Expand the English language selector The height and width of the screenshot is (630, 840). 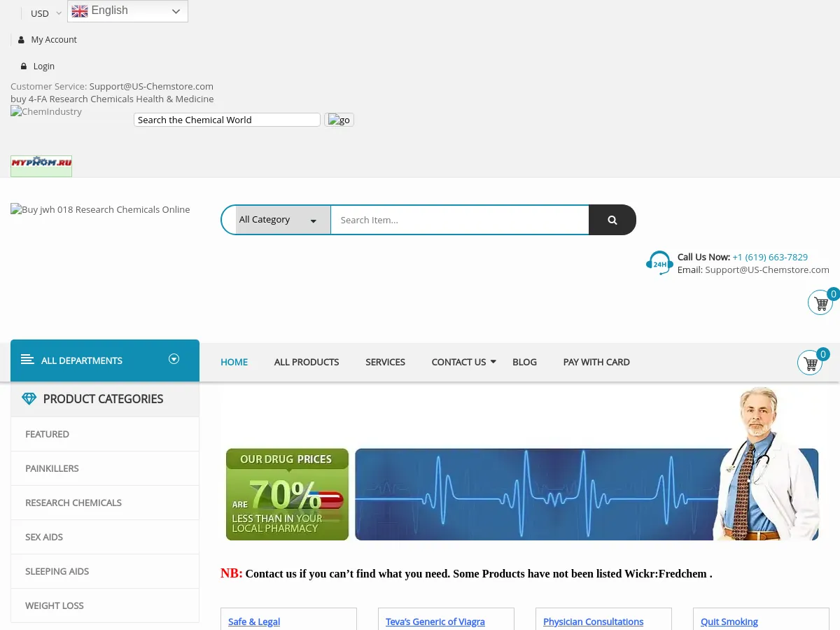pyautogui.click(x=127, y=11)
